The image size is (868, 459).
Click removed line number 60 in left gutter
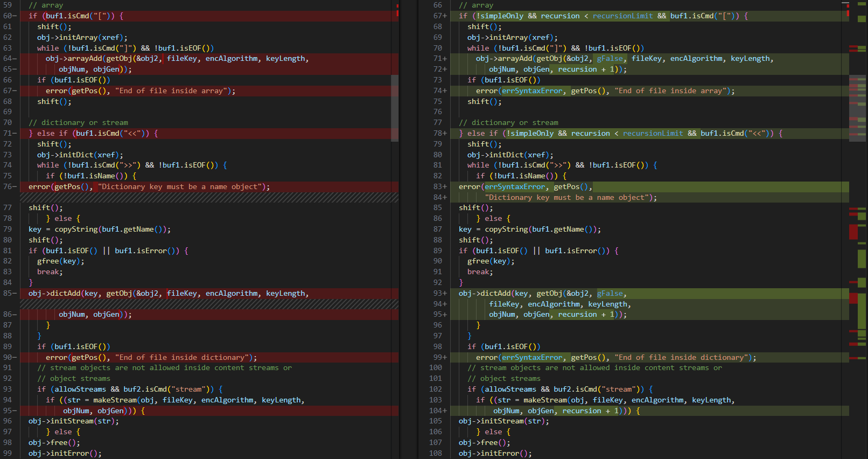(x=8, y=16)
